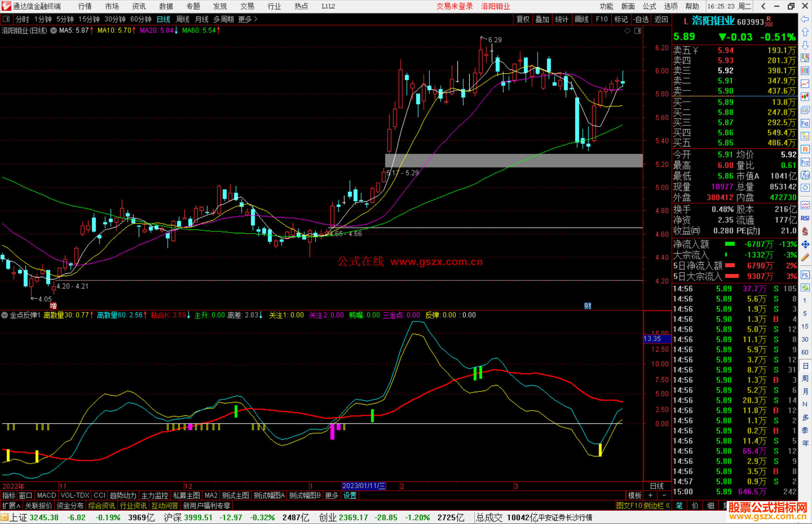The height and width of the screenshot is (524, 812).
Task: Open the orange report icon in sidebar
Action: (x=805, y=149)
